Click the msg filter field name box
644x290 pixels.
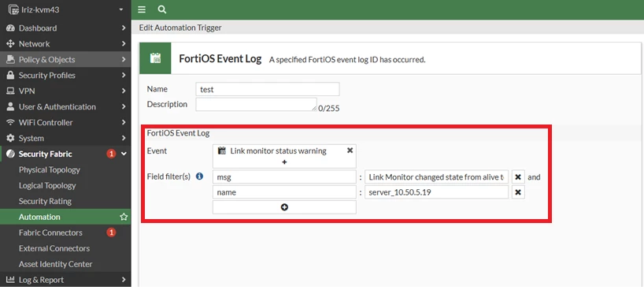(284, 177)
